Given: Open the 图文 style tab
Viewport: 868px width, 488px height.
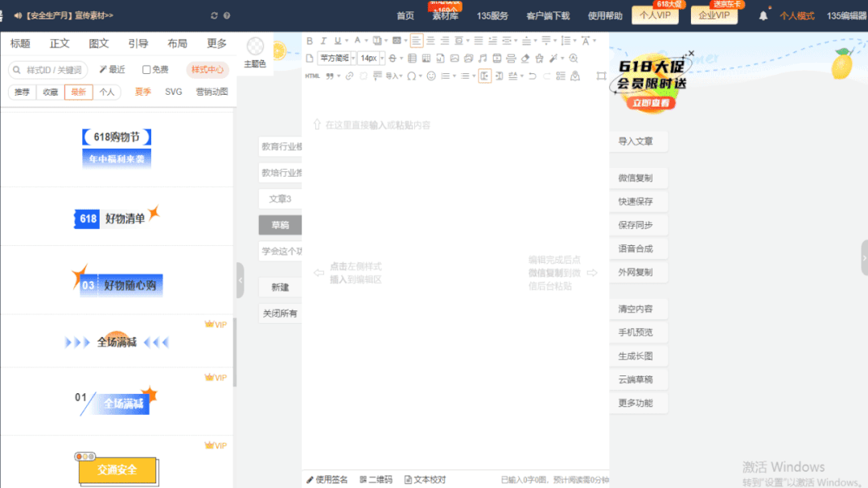Looking at the screenshot, I should click(99, 43).
